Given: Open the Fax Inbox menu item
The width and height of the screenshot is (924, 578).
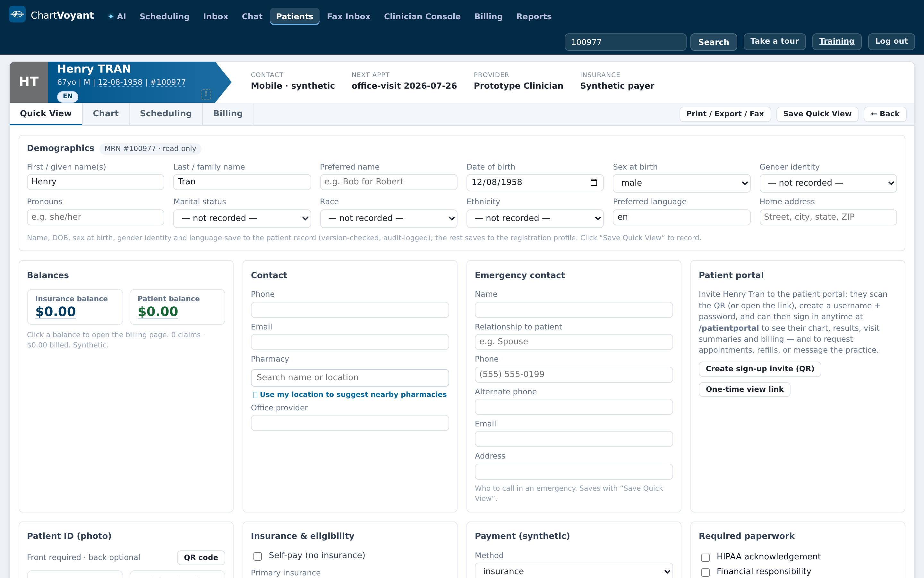Looking at the screenshot, I should (349, 16).
